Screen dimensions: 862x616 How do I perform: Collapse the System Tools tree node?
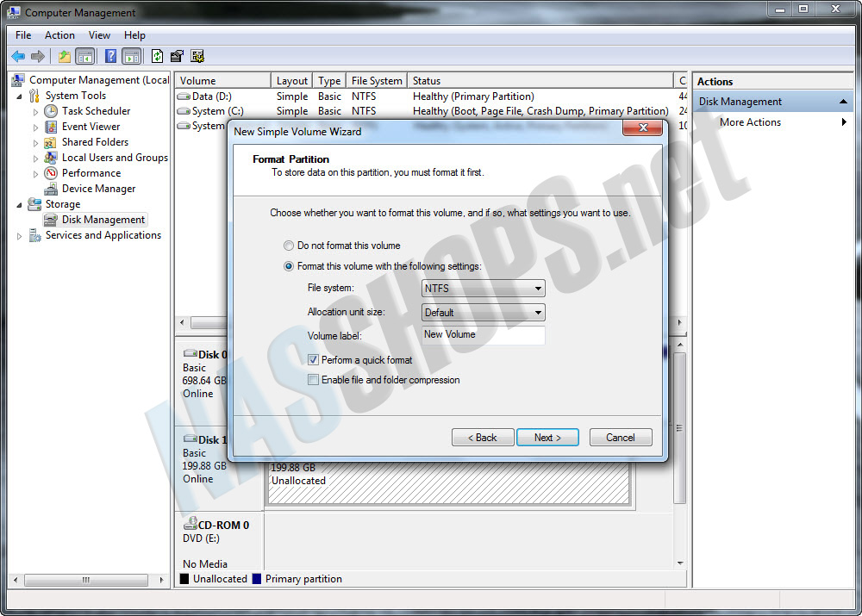[x=19, y=96]
